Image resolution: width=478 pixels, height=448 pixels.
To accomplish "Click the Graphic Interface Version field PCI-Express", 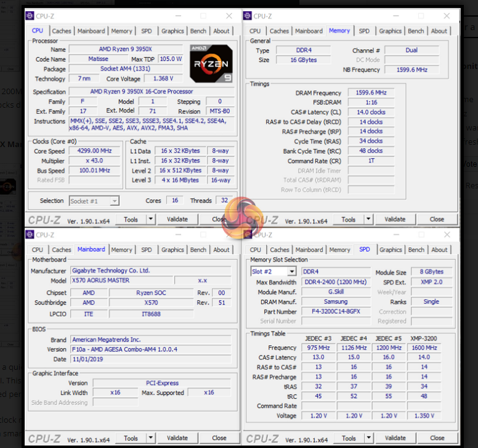I will tap(162, 383).
